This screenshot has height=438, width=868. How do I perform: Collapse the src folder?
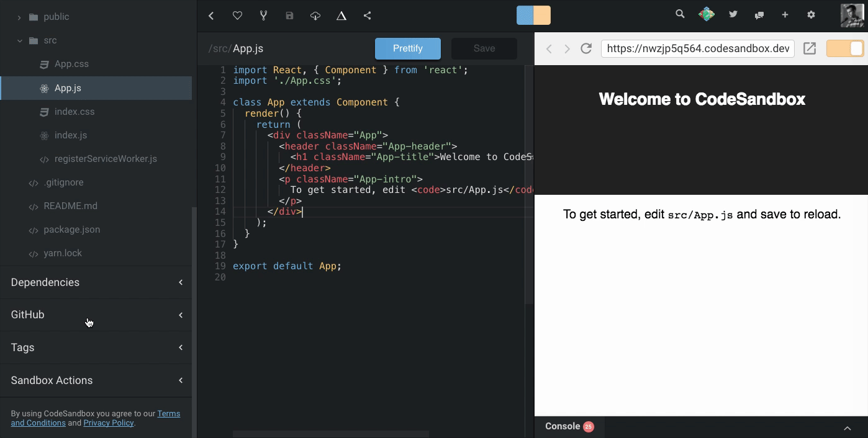click(x=20, y=40)
